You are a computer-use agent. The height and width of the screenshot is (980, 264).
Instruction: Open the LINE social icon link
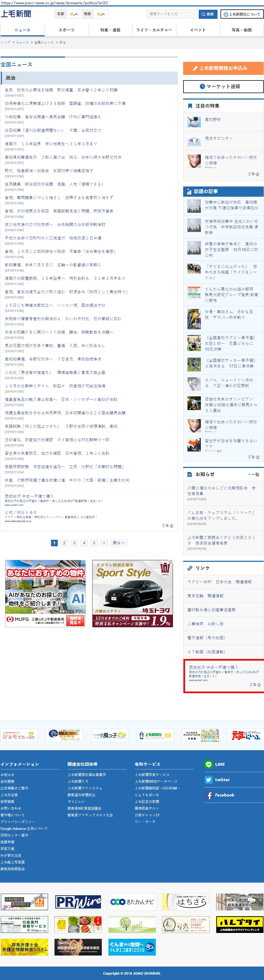[208, 764]
